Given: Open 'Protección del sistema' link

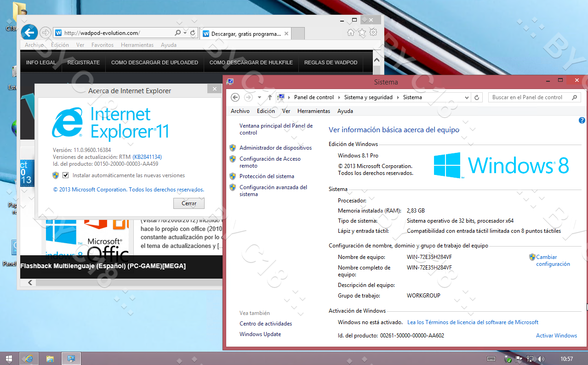Looking at the screenshot, I should pyautogui.click(x=267, y=176).
